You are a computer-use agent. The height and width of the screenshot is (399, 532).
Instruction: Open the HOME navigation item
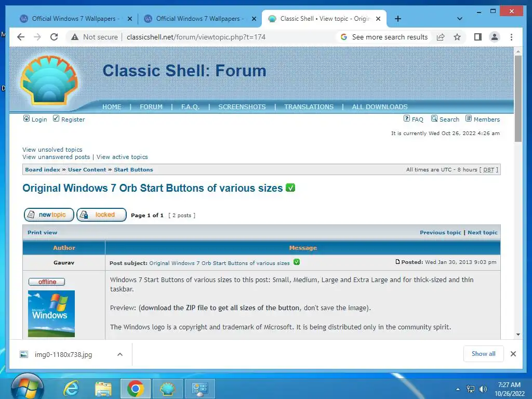112,107
